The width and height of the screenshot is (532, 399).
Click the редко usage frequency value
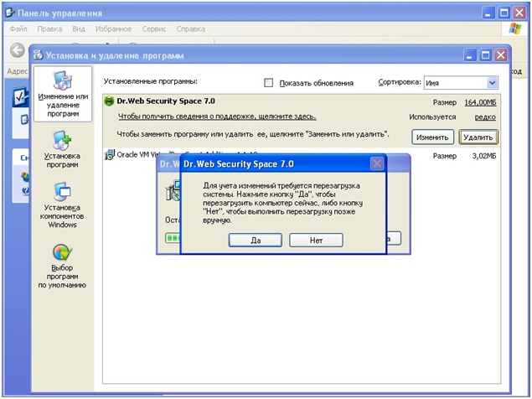pyautogui.click(x=485, y=117)
